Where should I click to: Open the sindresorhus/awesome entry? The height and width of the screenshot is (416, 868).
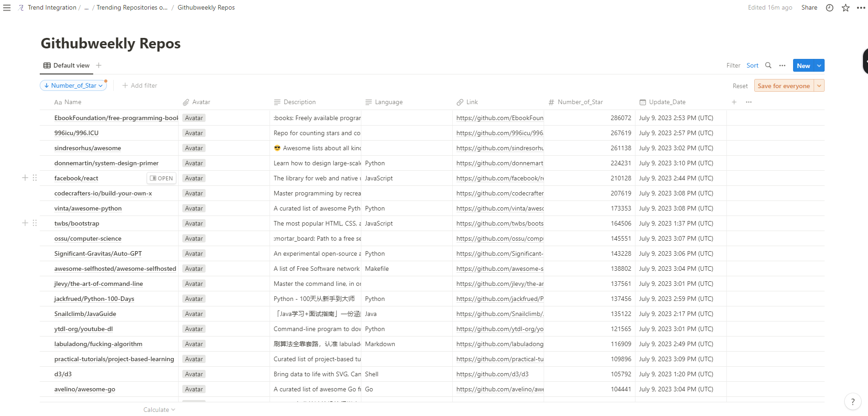coord(88,148)
